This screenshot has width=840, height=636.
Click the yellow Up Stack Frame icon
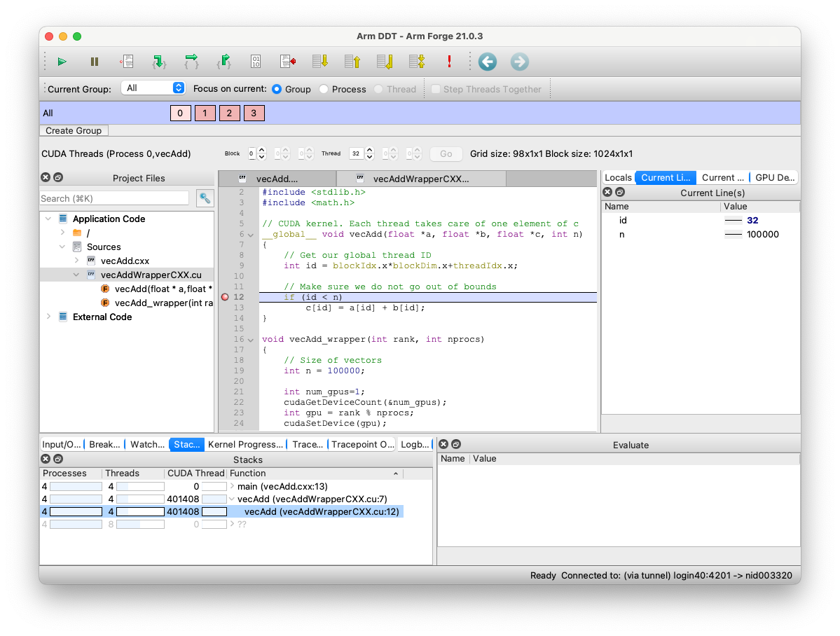(352, 62)
